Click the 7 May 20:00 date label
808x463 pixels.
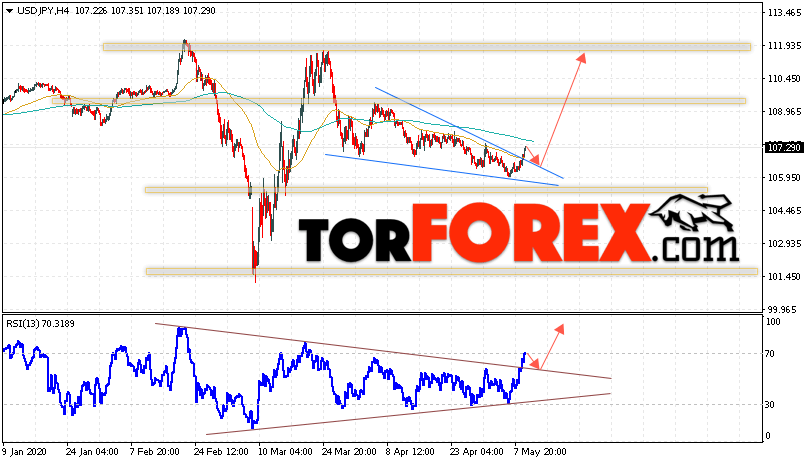pos(540,452)
